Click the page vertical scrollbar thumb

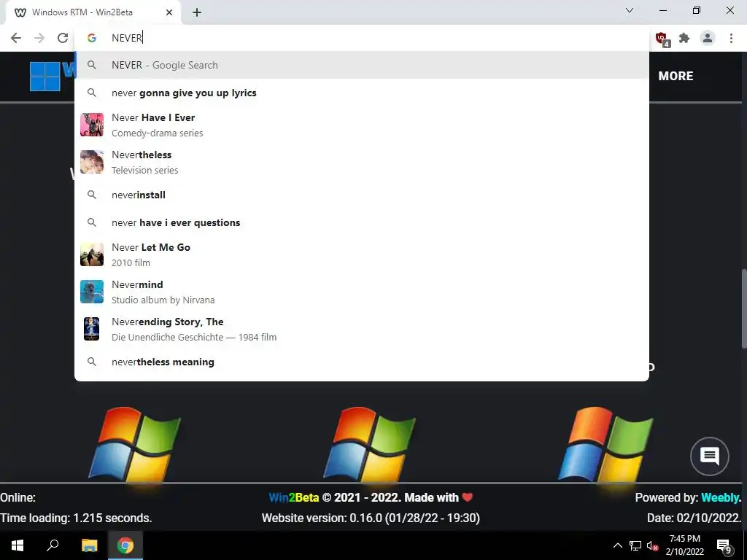click(743, 308)
